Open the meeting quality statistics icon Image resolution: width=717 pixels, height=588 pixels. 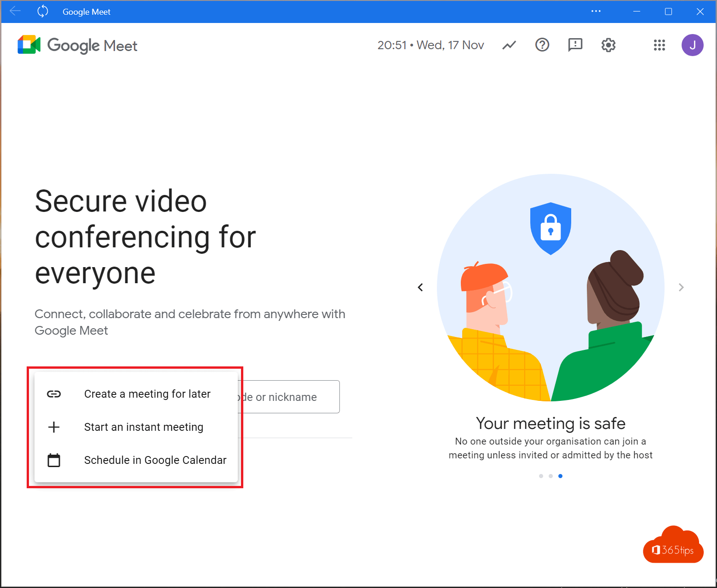tap(509, 45)
